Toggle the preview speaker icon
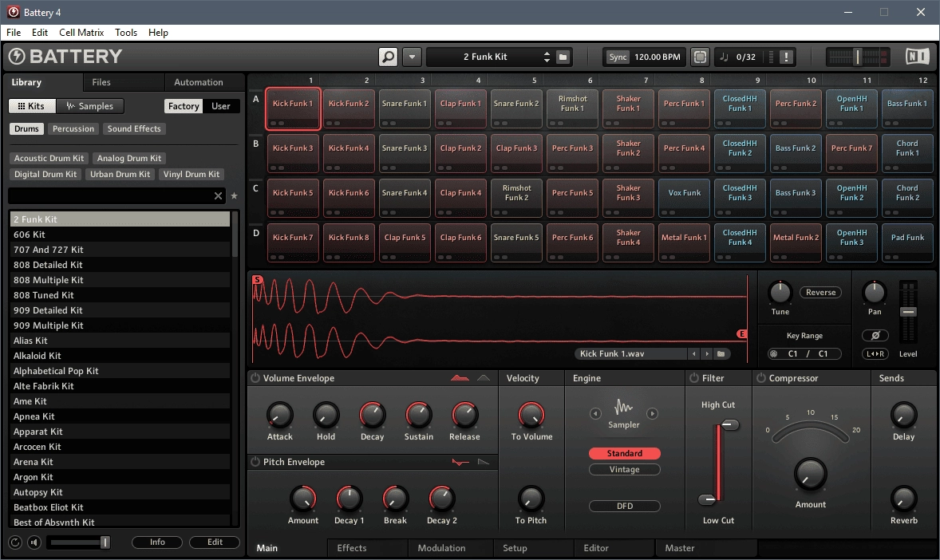940x560 pixels. [x=34, y=542]
